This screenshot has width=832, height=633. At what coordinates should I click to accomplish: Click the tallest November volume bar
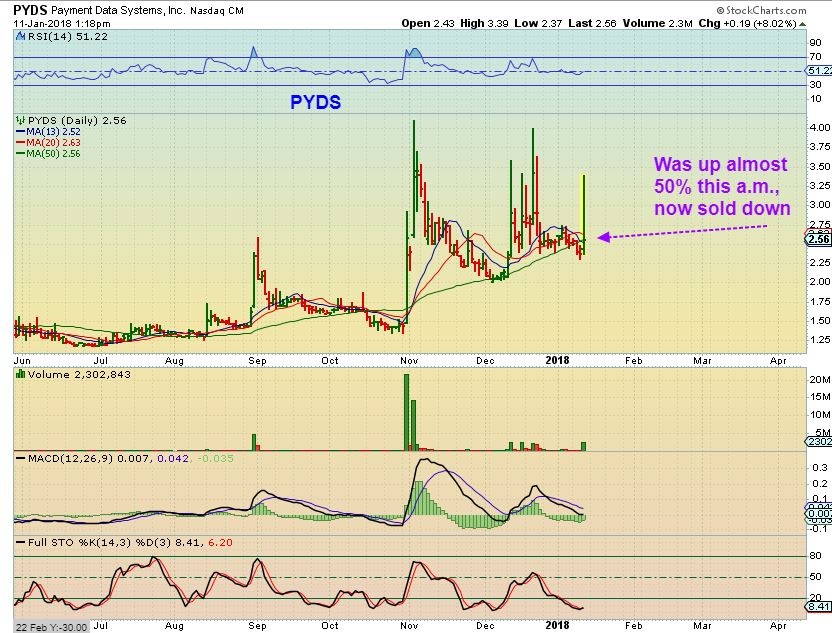(406, 411)
